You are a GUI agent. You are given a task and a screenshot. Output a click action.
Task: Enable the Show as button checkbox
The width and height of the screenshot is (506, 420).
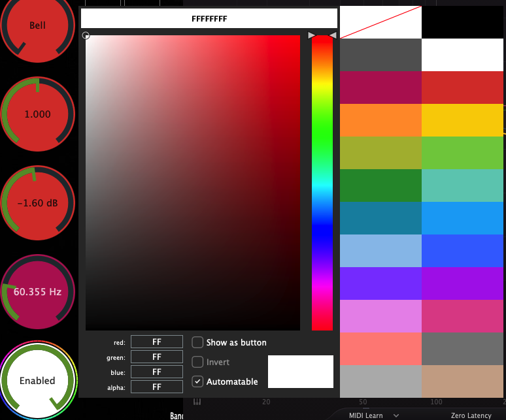[197, 342]
